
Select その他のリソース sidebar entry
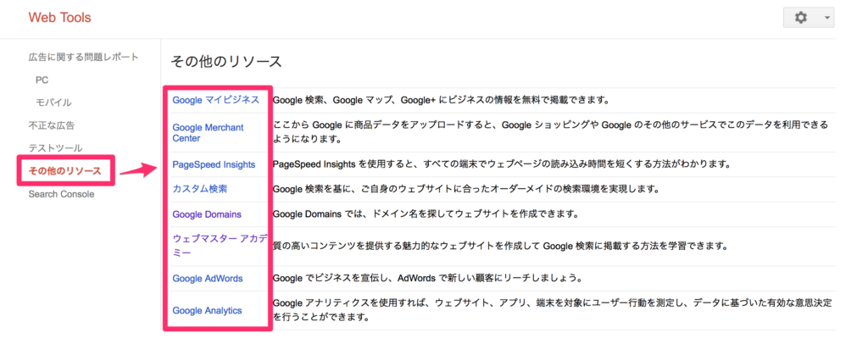[64, 171]
